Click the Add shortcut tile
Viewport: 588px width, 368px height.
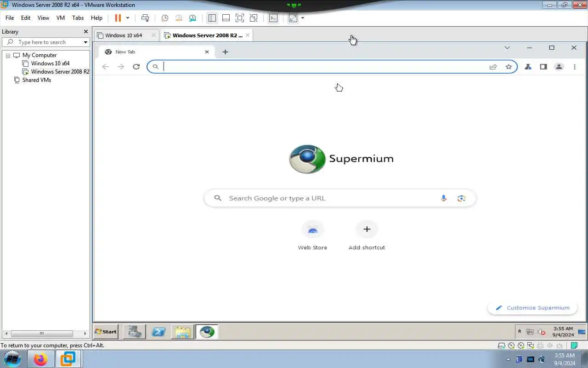(x=367, y=236)
